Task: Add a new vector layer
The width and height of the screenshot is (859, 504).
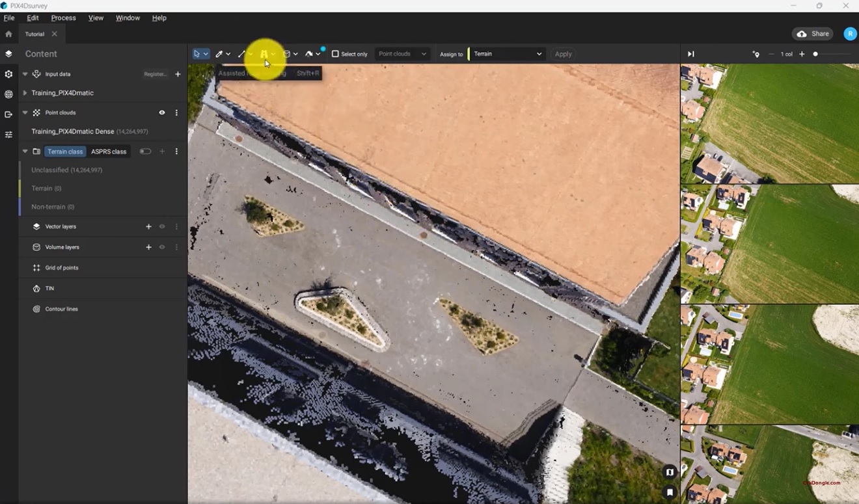Action: (148, 226)
